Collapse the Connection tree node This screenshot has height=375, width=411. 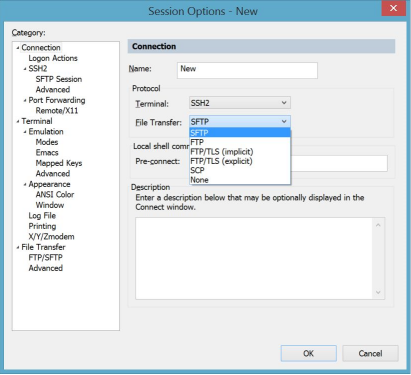coord(18,48)
